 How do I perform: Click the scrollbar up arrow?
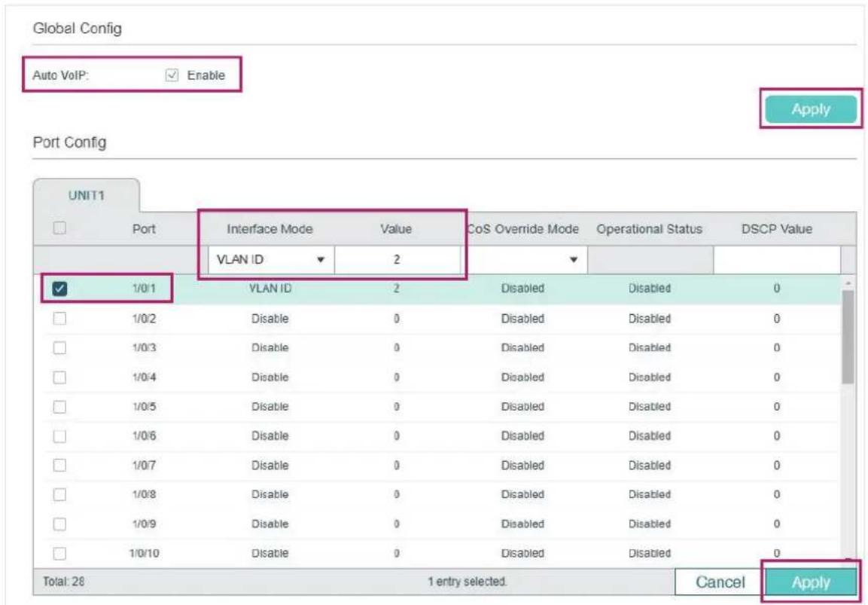[847, 283]
